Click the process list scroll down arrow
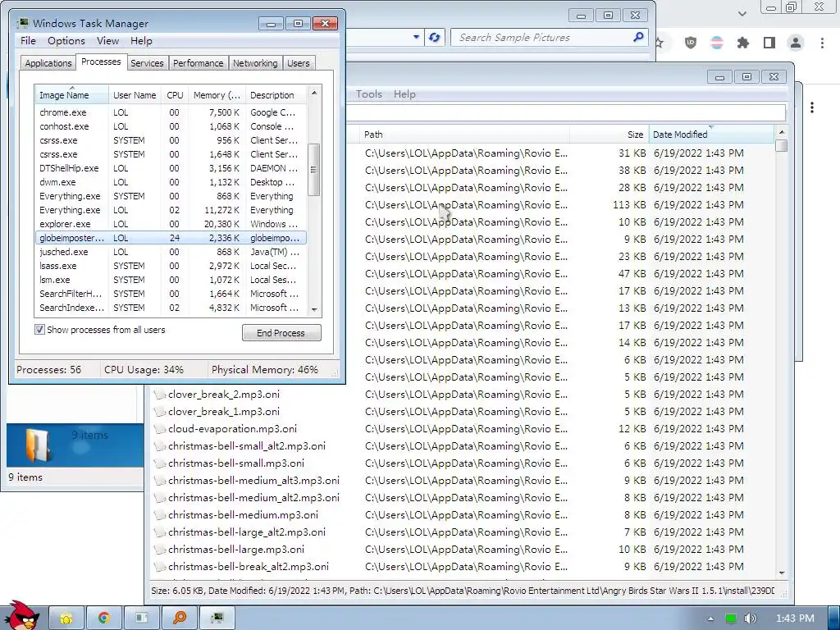The height and width of the screenshot is (630, 840). click(x=314, y=309)
